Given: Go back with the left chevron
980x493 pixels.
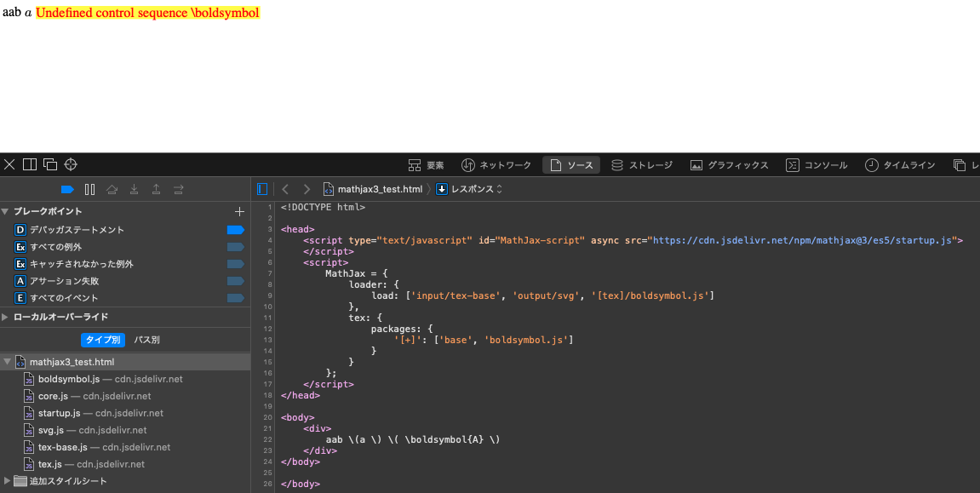Looking at the screenshot, I should pos(285,189).
